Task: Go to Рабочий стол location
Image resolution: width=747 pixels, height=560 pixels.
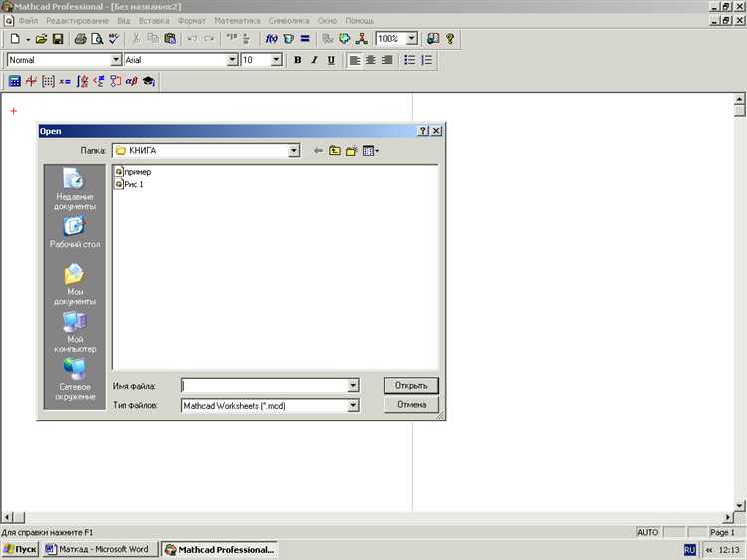Action: [x=75, y=232]
